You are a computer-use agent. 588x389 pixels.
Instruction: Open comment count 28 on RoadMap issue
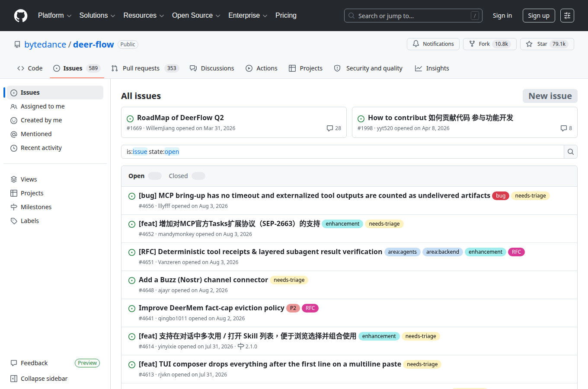pos(334,128)
